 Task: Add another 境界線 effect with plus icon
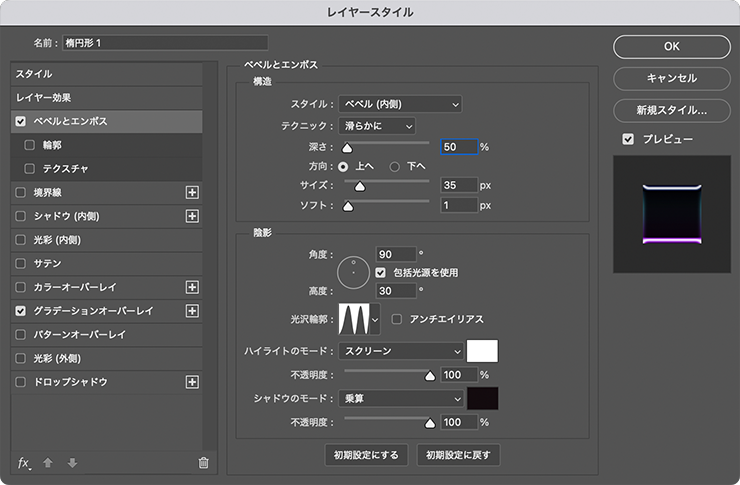click(x=193, y=192)
